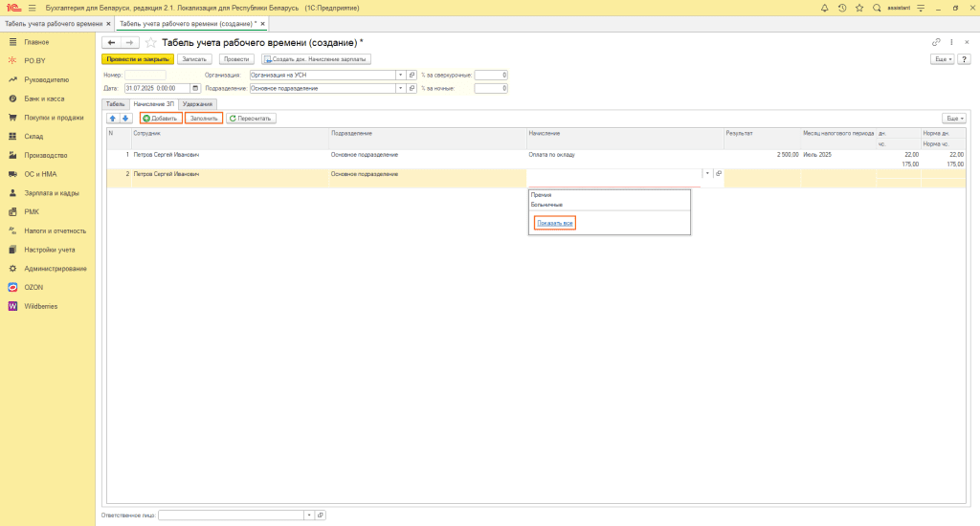This screenshot has height=526, width=980.
Task: Open help with the question mark button
Action: click(965, 59)
